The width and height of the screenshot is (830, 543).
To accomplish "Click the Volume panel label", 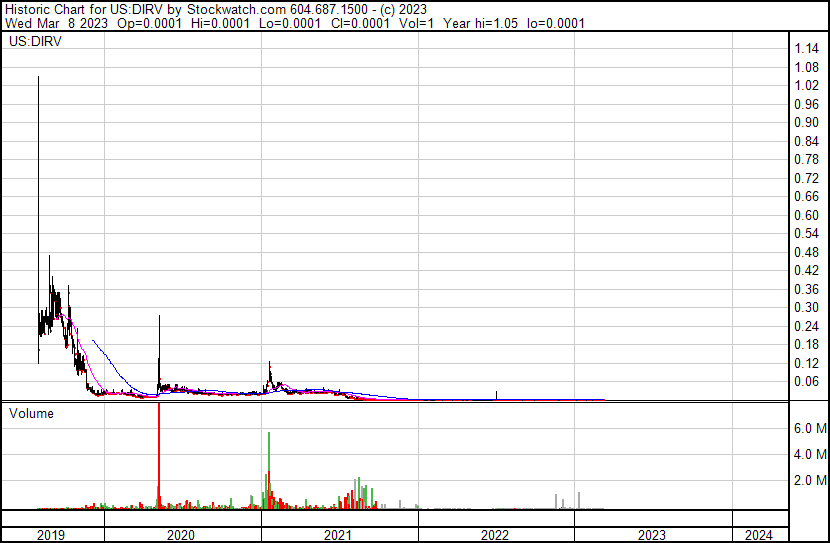I will tap(31, 413).
